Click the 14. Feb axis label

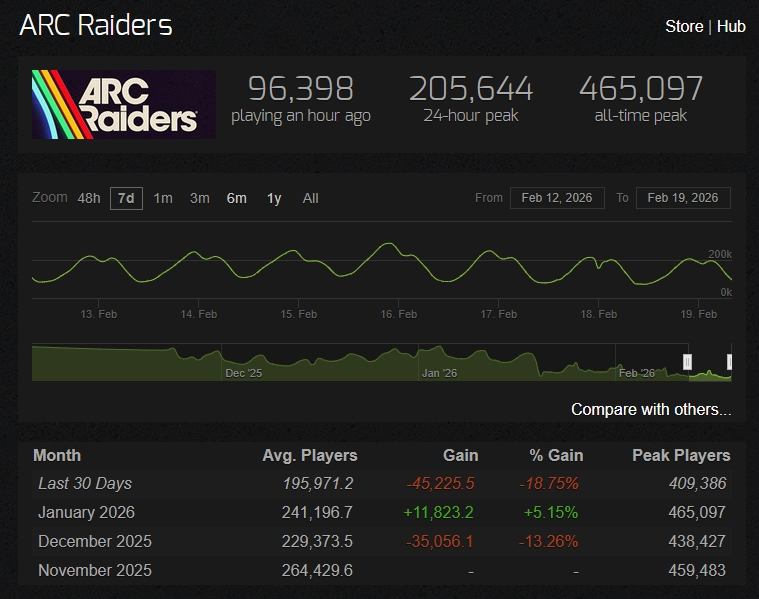[199, 314]
